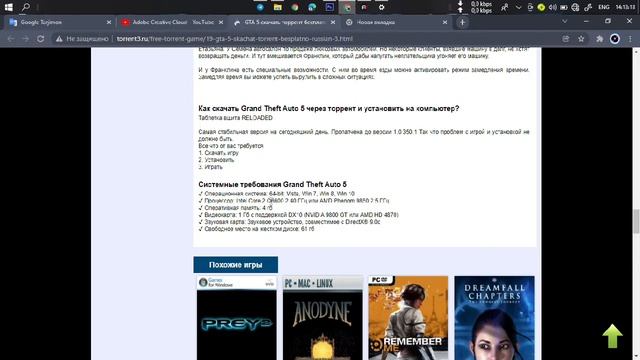Show hidden system tray icons
Screen dimensions: 640x360
coord(518,7)
